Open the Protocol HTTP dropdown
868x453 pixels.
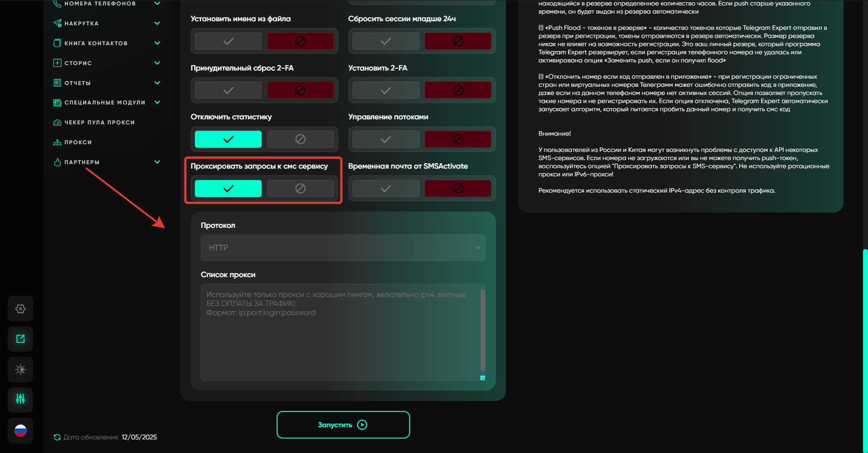point(343,248)
